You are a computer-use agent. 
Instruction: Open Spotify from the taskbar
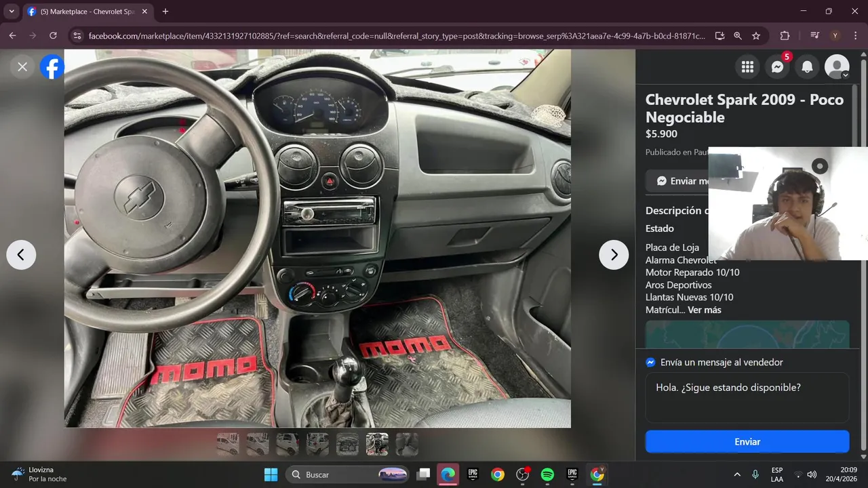coord(547,474)
